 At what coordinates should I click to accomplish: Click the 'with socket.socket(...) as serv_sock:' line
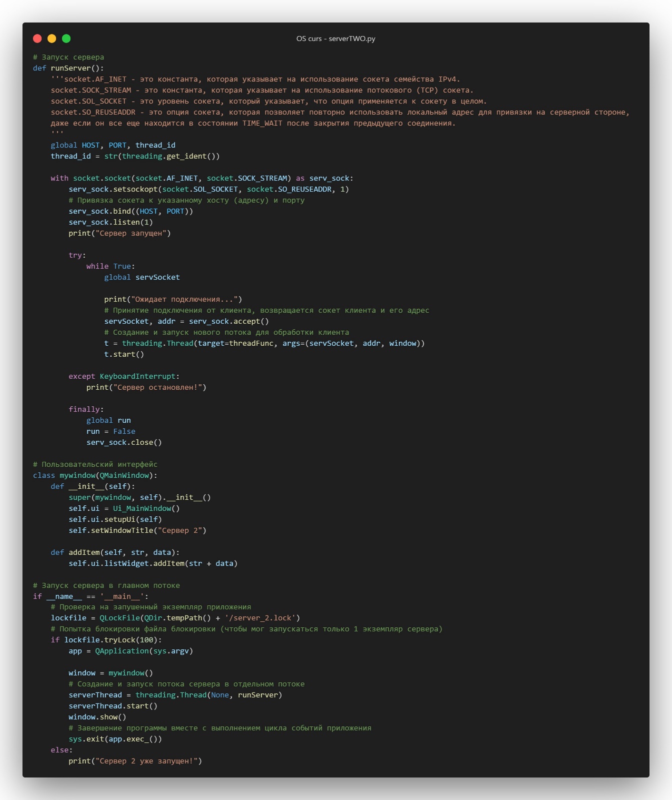202,178
